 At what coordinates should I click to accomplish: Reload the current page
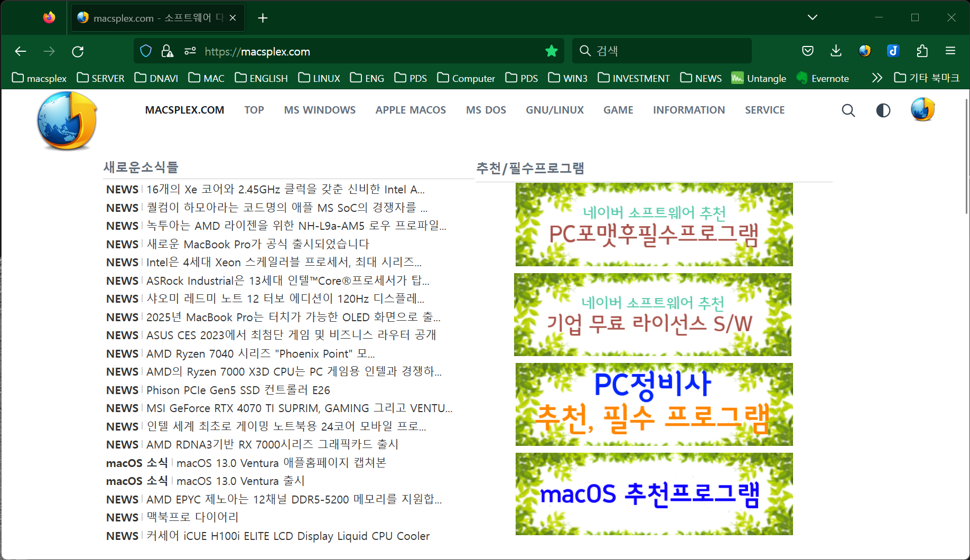tap(78, 51)
